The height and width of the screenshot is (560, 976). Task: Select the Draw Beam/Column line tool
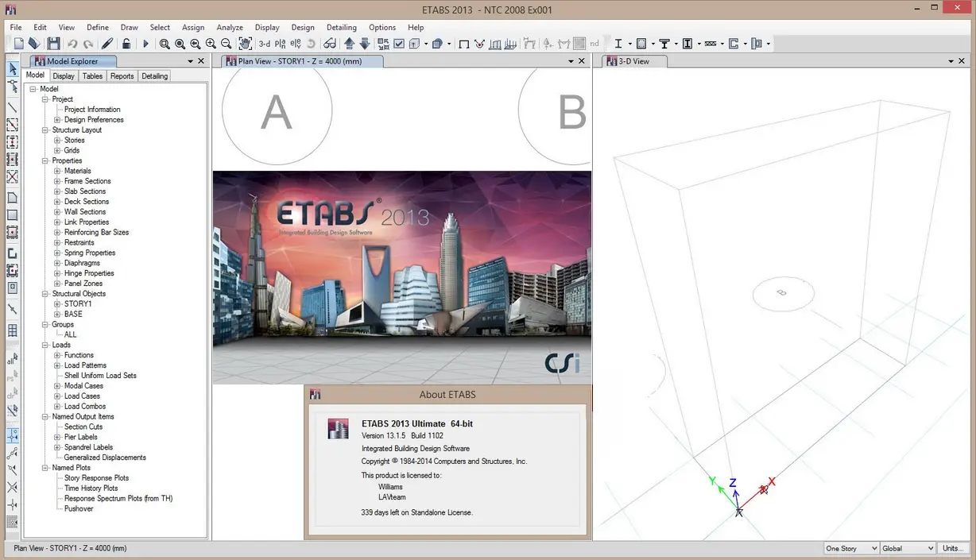(13, 107)
